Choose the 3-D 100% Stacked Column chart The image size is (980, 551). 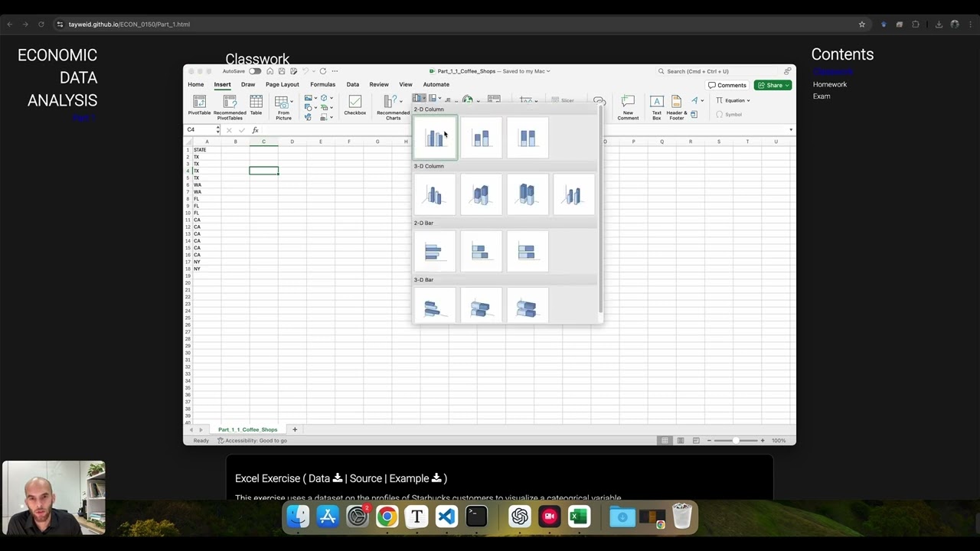tap(527, 194)
